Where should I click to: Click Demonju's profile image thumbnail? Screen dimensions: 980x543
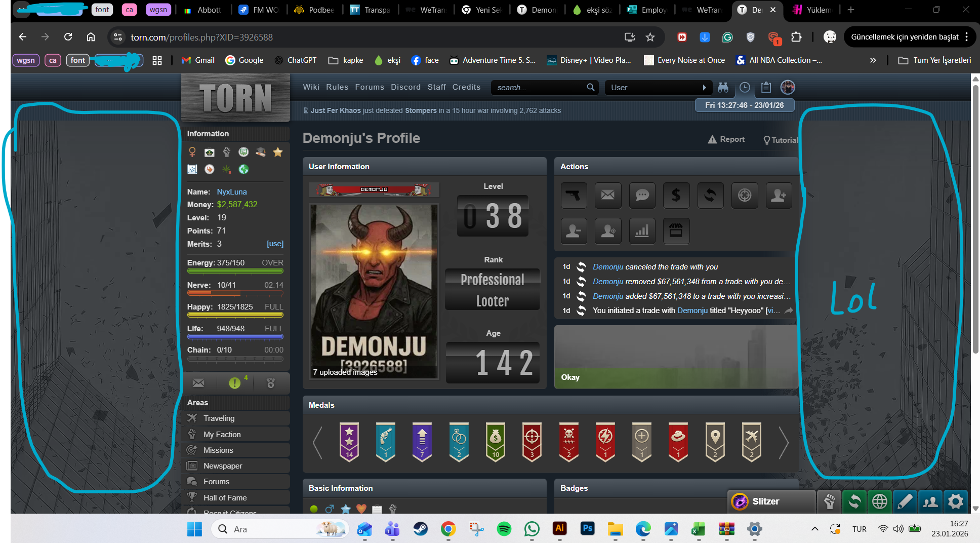point(374,291)
